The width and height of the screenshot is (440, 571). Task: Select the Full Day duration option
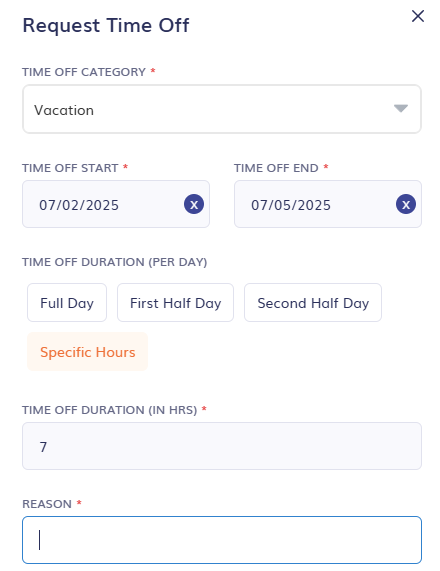coord(67,303)
